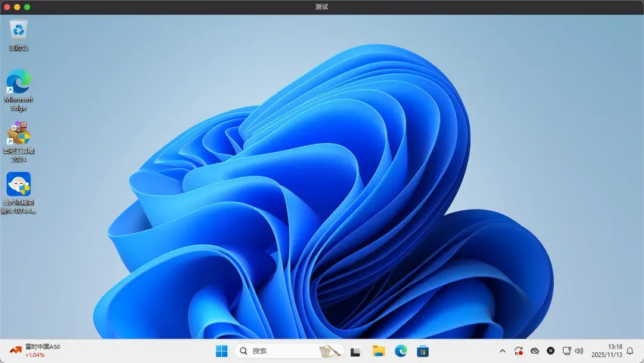This screenshot has height=363, width=644.
Task: Open the 富时中国A50 stock widget
Action: (x=35, y=350)
